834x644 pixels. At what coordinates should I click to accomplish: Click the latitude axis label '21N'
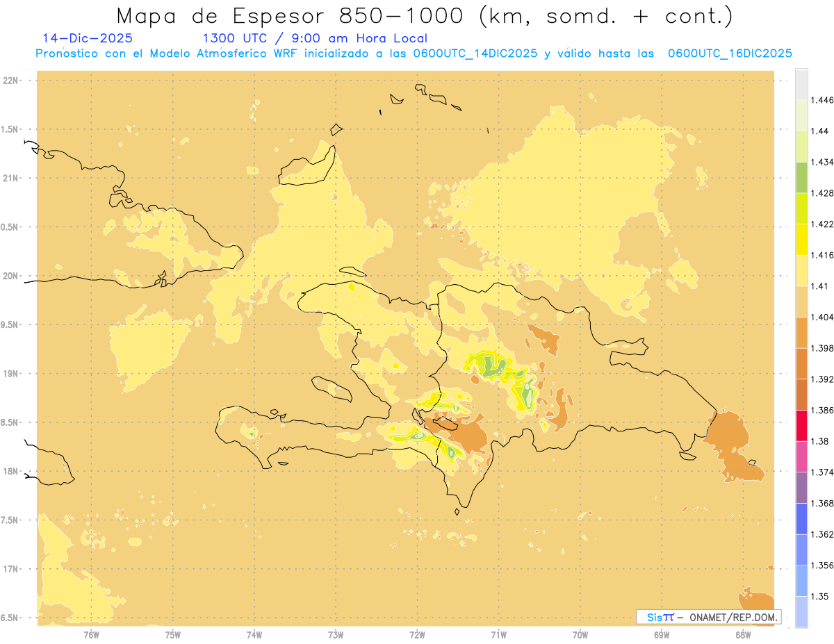(11, 178)
